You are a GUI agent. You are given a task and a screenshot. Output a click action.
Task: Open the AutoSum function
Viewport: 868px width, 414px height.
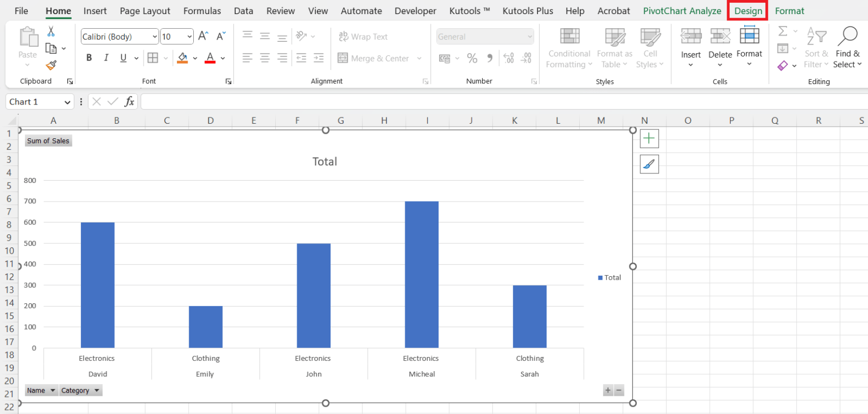pyautogui.click(x=782, y=32)
